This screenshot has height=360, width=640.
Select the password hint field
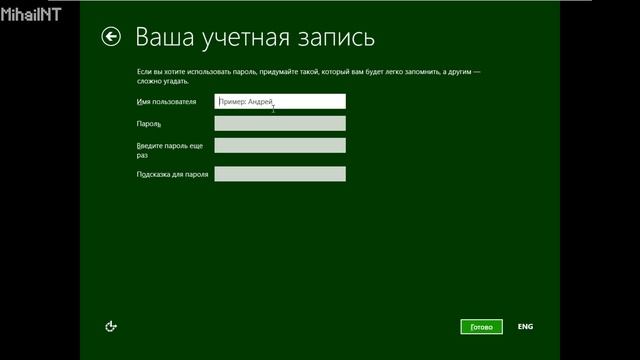tap(280, 174)
